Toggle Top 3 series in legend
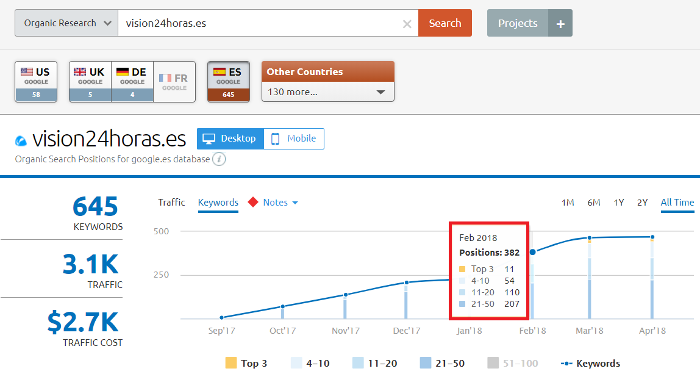 [246, 363]
